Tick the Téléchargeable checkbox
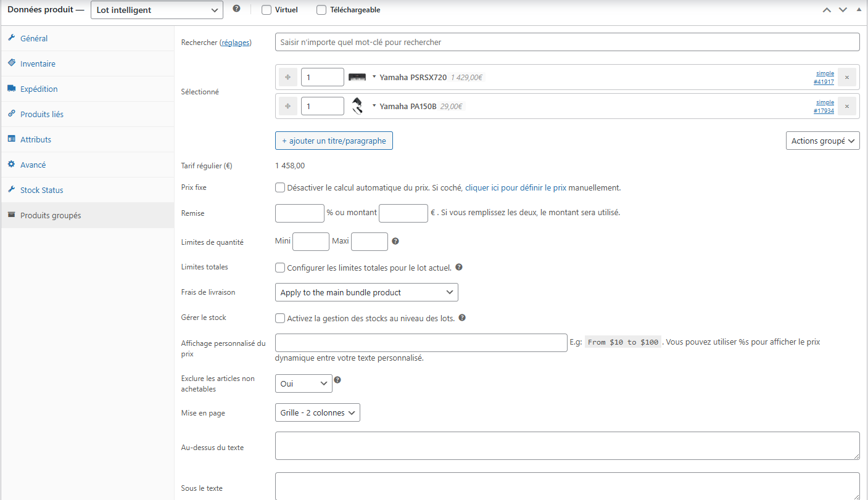 (x=321, y=10)
